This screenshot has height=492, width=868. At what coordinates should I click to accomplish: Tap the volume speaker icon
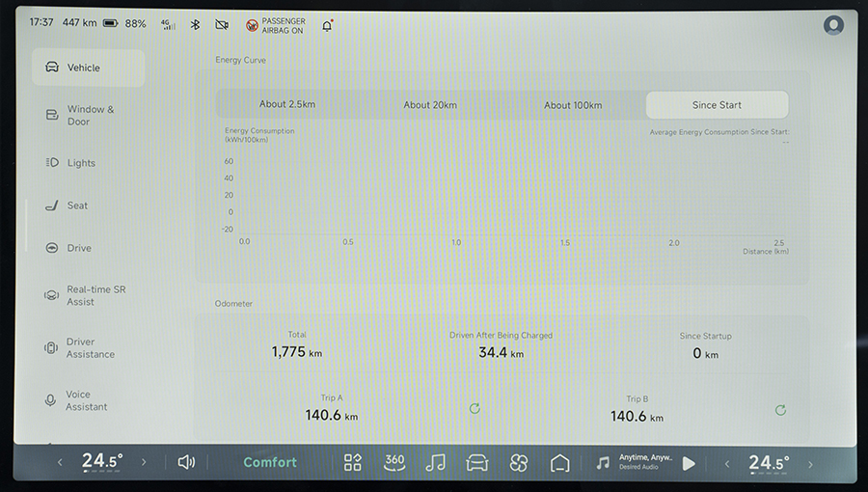tap(186, 462)
